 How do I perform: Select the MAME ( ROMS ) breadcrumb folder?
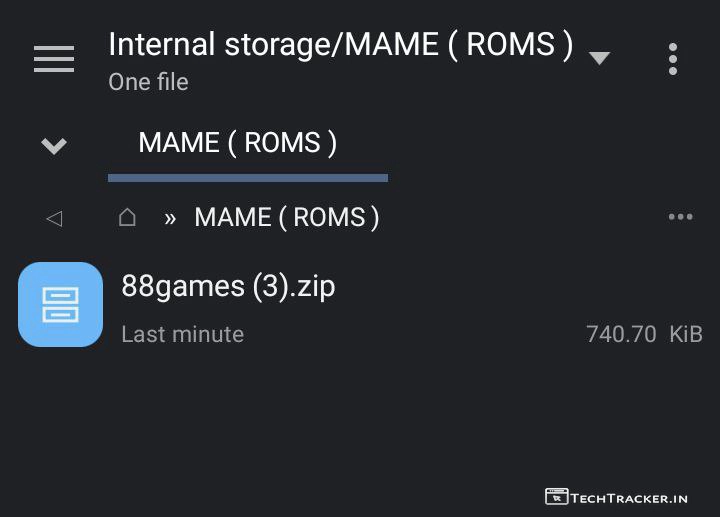click(287, 217)
